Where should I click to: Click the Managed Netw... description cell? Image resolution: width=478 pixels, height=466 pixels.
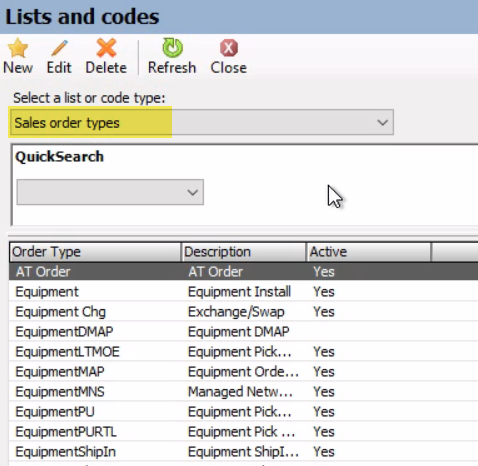click(x=240, y=392)
